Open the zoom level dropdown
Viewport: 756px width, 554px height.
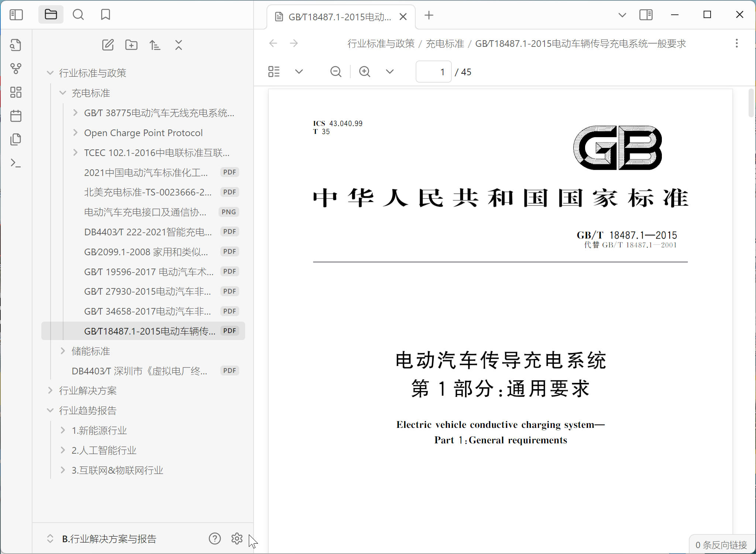[390, 72]
